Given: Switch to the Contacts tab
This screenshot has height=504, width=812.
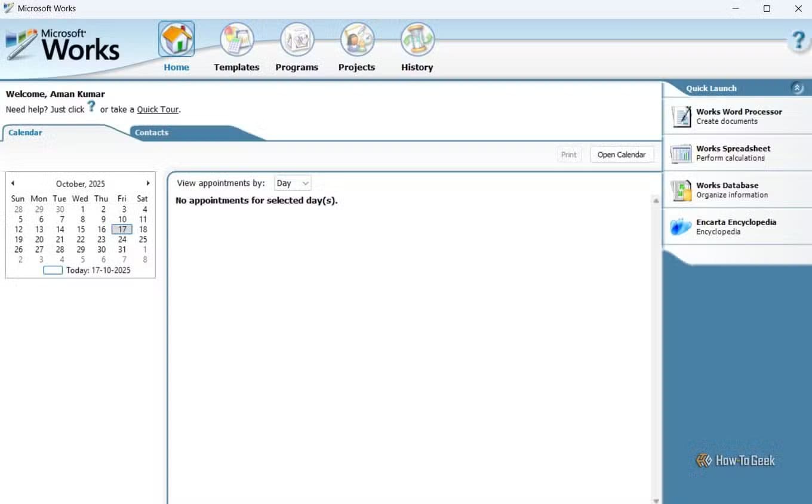Looking at the screenshot, I should point(150,132).
